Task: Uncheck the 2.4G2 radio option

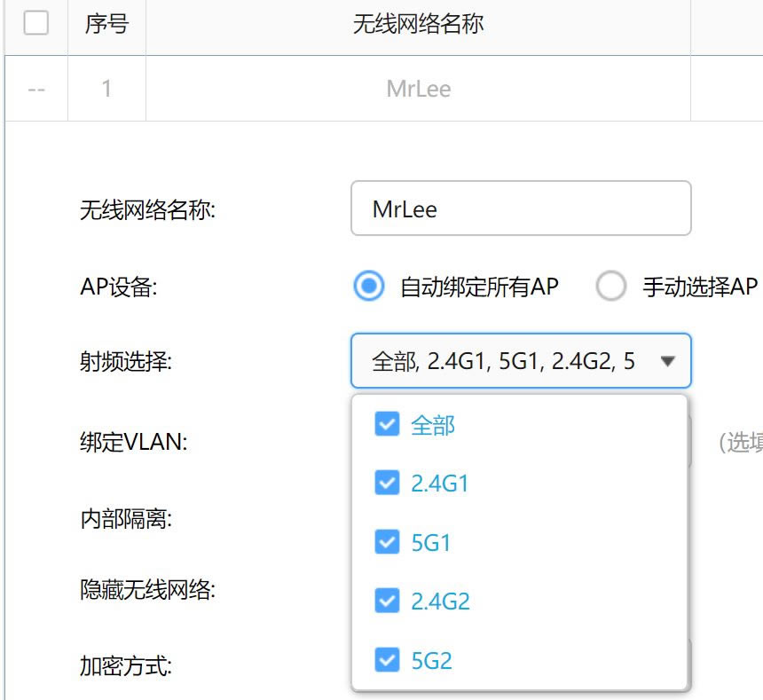Action: [x=387, y=601]
